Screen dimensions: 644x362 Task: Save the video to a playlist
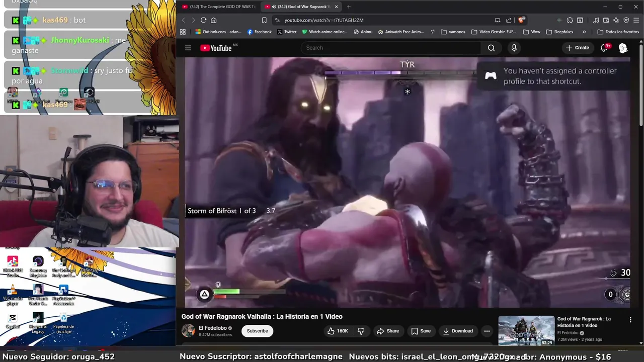click(421, 331)
